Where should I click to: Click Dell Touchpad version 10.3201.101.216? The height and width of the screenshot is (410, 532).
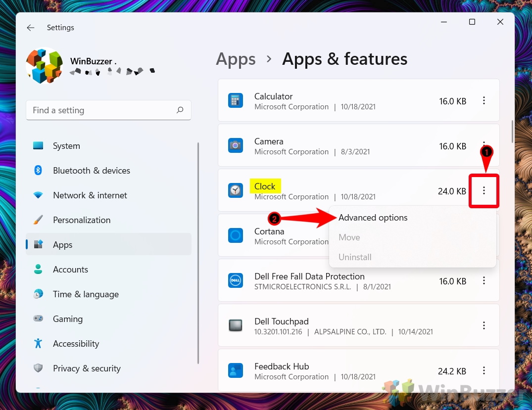(278, 332)
